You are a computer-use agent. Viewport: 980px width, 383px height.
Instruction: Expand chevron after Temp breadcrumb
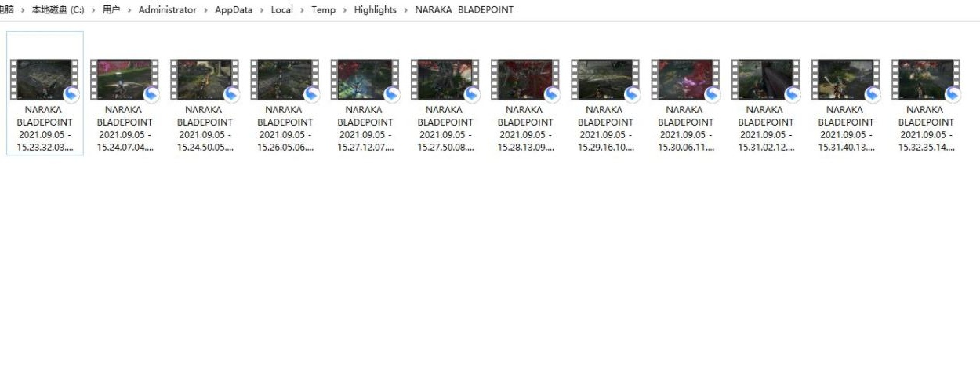click(x=345, y=9)
